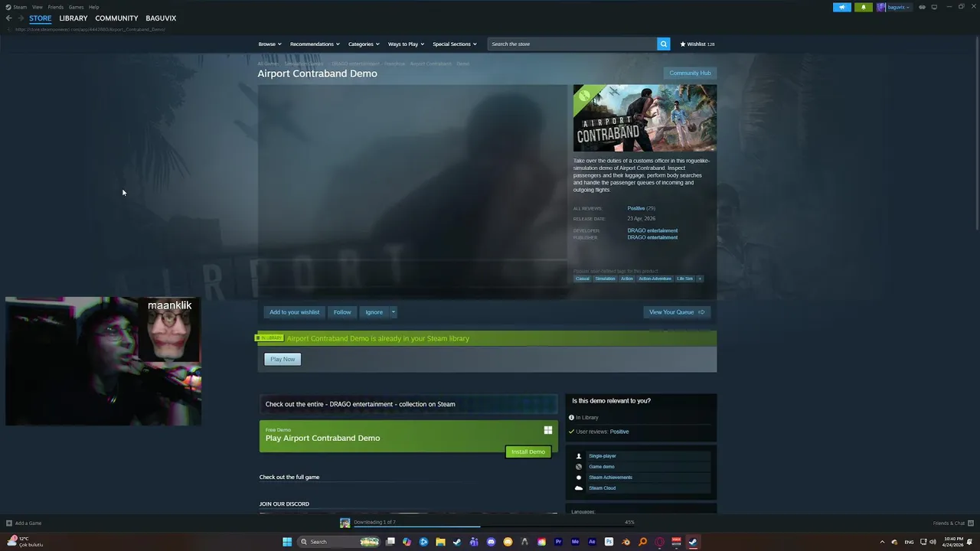The image size is (980, 551).
Task: Open the Ignore options dropdown arrow
Action: (x=394, y=312)
